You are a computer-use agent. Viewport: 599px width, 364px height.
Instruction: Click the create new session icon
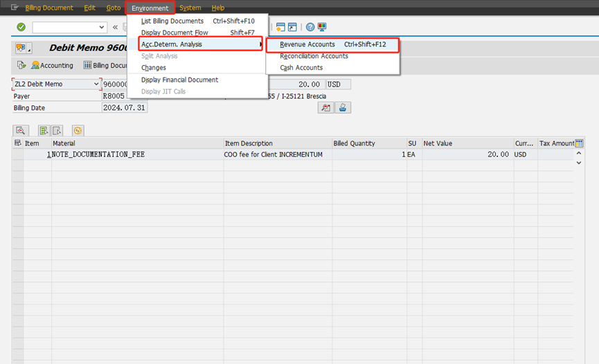[280, 27]
